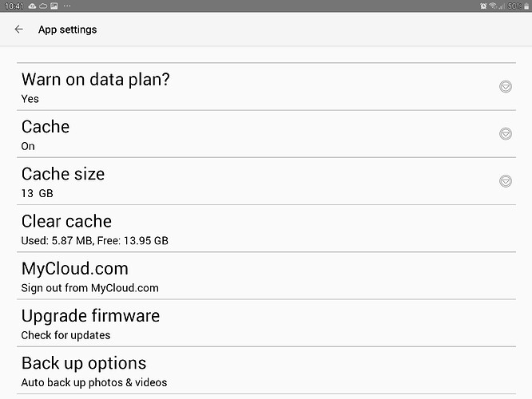
Task: Expand the Warn on data plan dropdown
Action: (505, 87)
